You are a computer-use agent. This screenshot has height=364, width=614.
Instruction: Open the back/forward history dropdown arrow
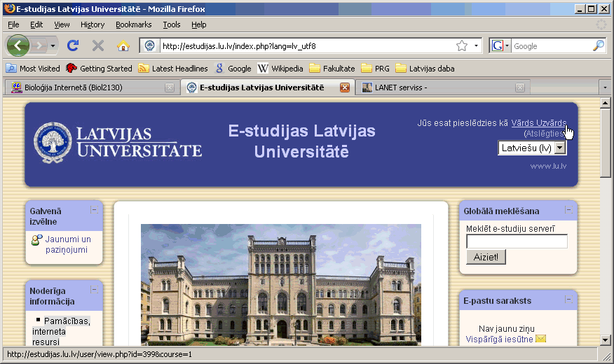click(x=53, y=46)
